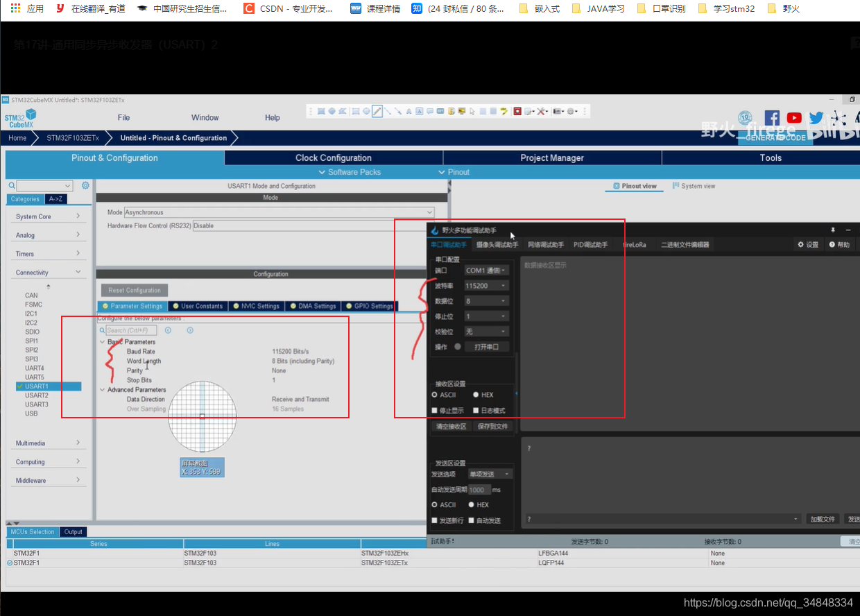The width and height of the screenshot is (860, 616).
Task: Toggle 停止显示 checkbox
Action: [447, 411]
